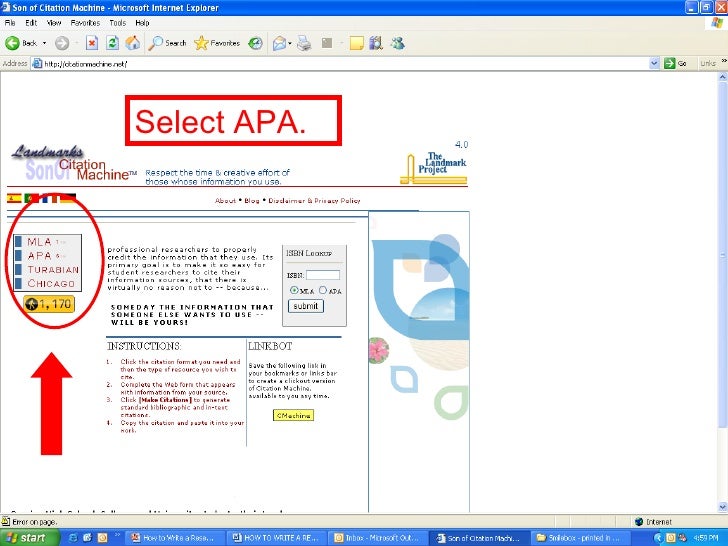Click the yellow 1,170 counter badge
The height and width of the screenshot is (546, 728).
pos(49,305)
